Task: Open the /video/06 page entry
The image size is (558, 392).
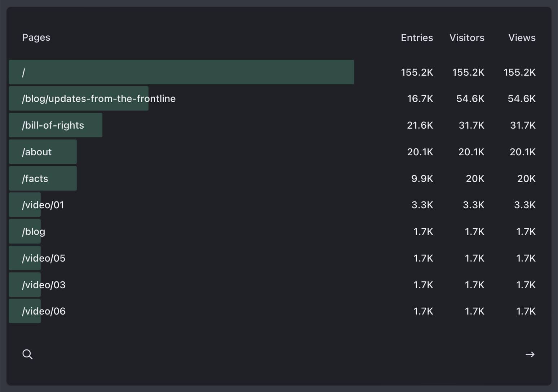Action: (x=44, y=311)
